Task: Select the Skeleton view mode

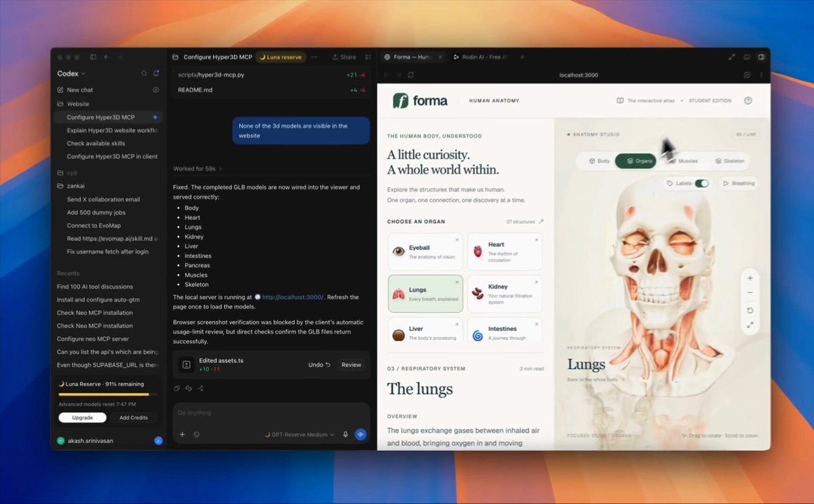Action: click(x=729, y=161)
